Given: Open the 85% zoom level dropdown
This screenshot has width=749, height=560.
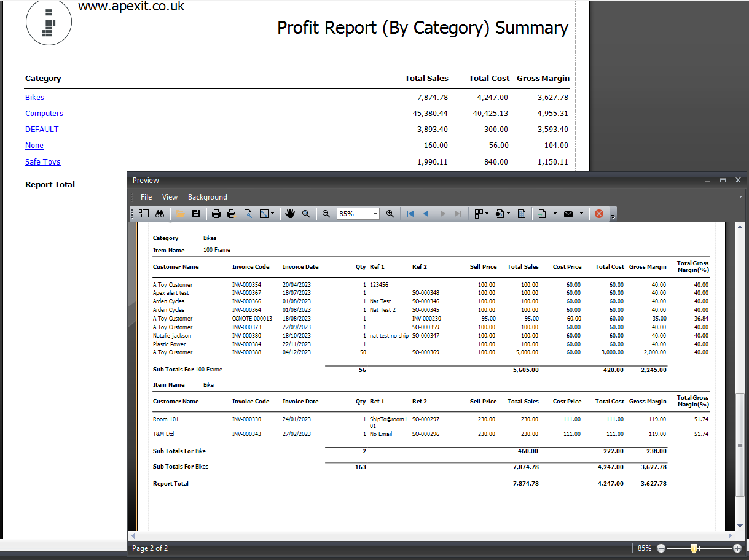Looking at the screenshot, I should (374, 214).
